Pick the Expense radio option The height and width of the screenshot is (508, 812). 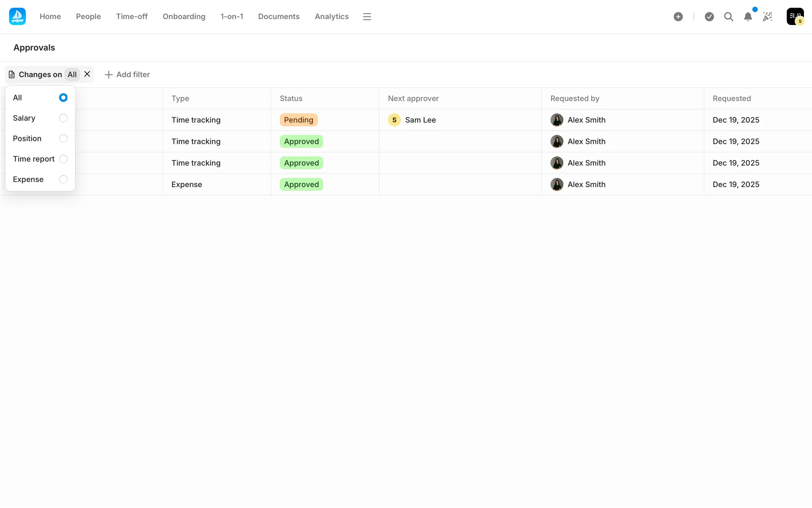pyautogui.click(x=63, y=179)
